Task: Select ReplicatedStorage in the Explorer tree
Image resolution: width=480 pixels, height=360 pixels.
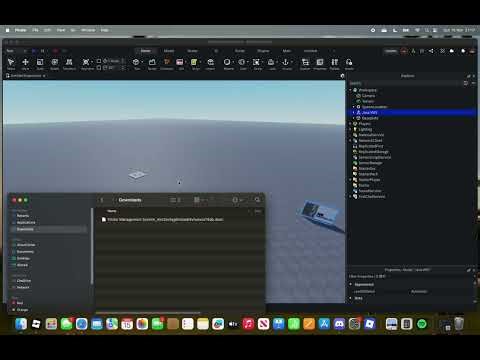Action: [x=373, y=152]
